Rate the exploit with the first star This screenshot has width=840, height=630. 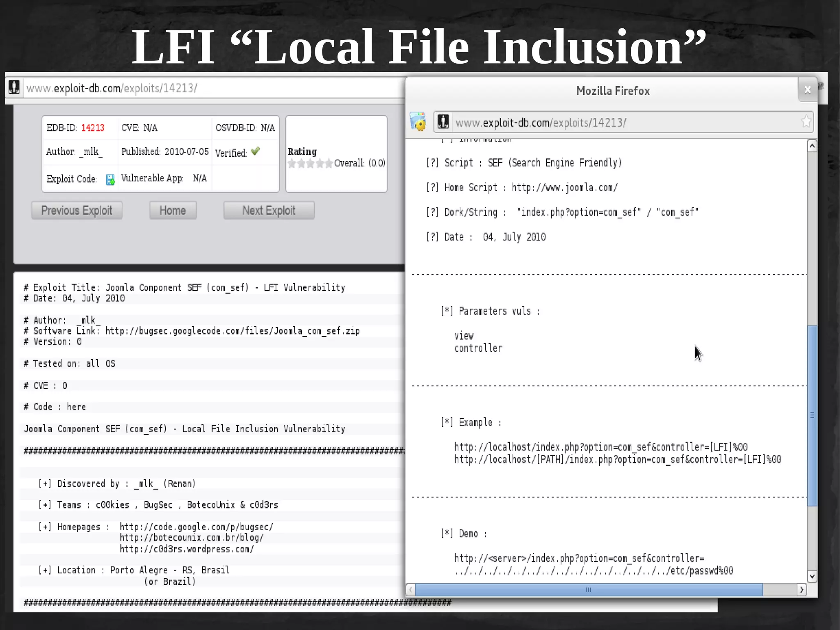tap(292, 164)
